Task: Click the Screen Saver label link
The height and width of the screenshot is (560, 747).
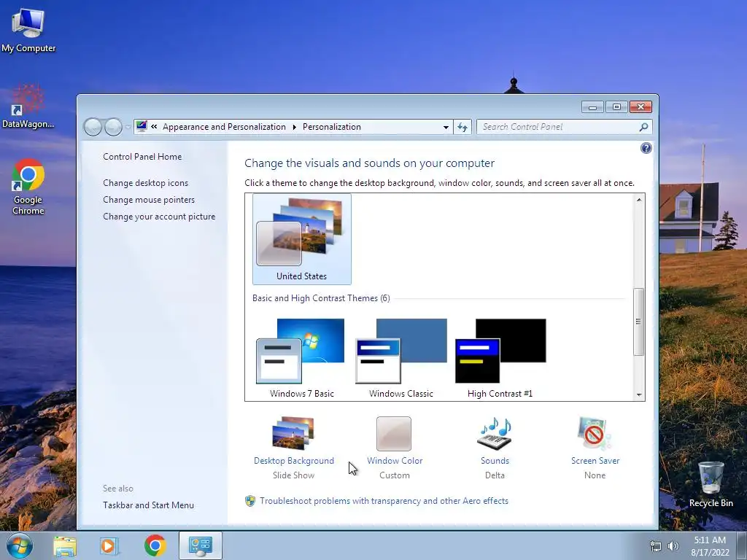Action: pos(595,461)
